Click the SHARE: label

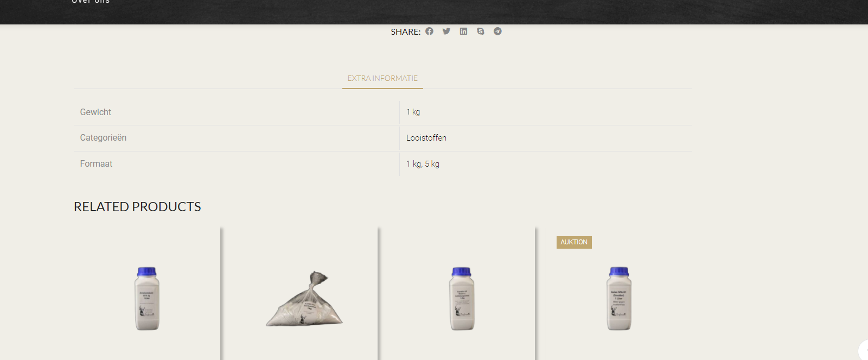click(x=406, y=31)
